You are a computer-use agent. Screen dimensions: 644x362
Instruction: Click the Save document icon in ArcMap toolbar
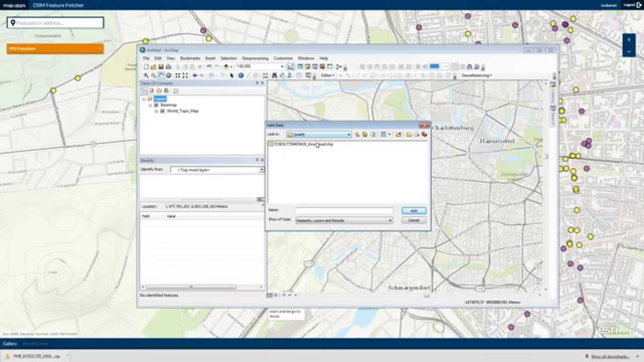[160, 66]
